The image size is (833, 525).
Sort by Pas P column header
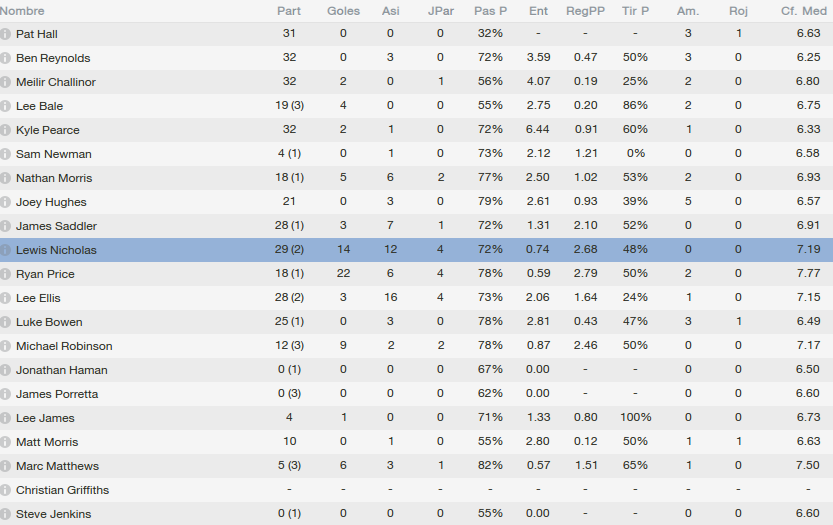point(490,11)
